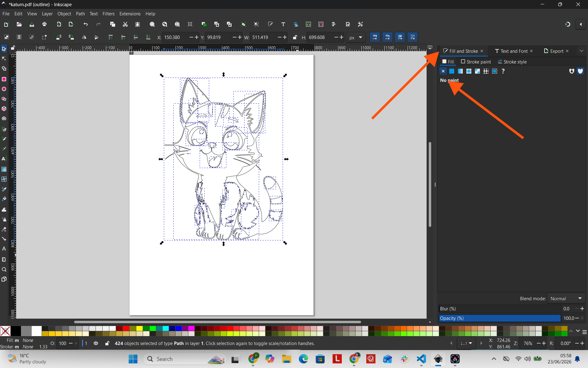
Task: Open the Blend mode dropdown
Action: point(566,298)
